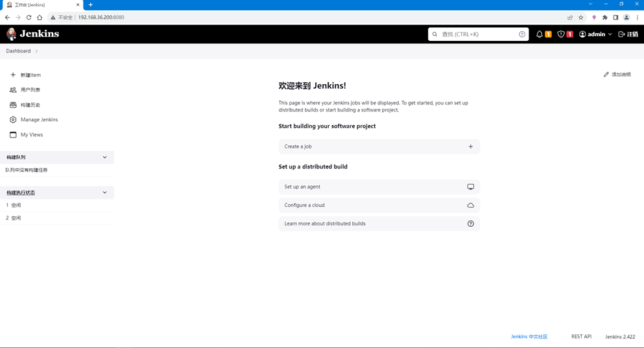Open 构建历史 in sidebar
Viewport: 644px width, 348px height.
point(30,105)
